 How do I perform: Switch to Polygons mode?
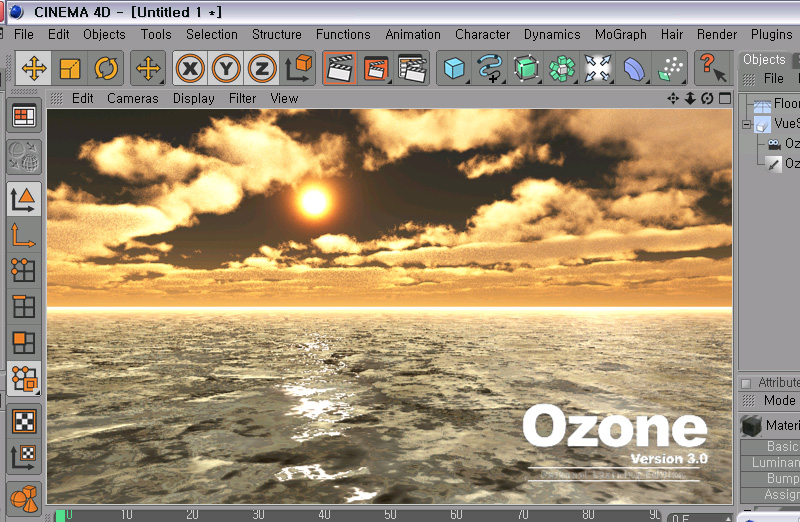pos(24,343)
